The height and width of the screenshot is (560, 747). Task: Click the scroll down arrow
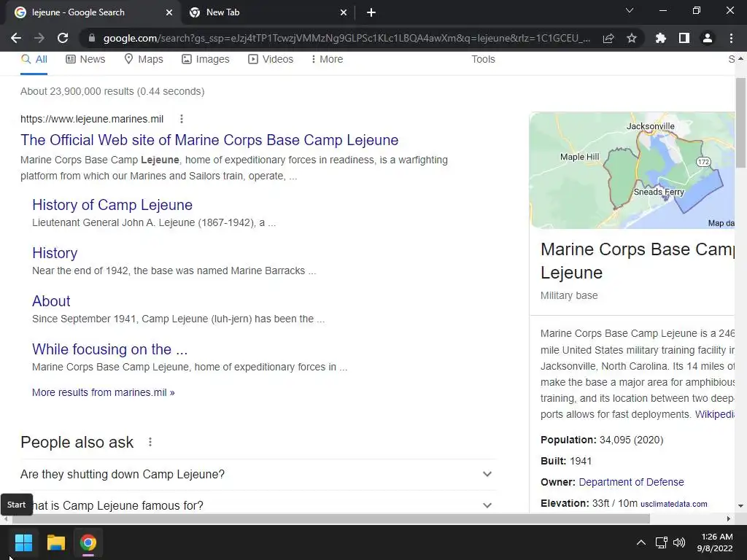click(740, 506)
